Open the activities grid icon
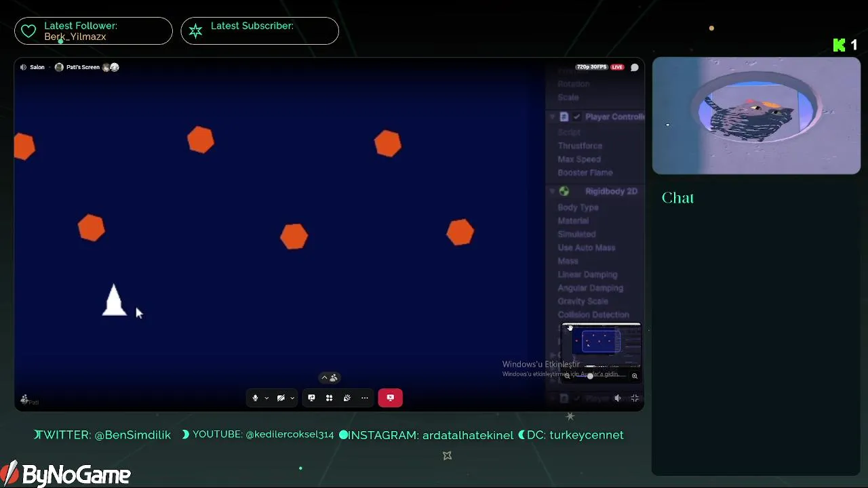Image resolution: width=868 pixels, height=488 pixels. pos(329,398)
